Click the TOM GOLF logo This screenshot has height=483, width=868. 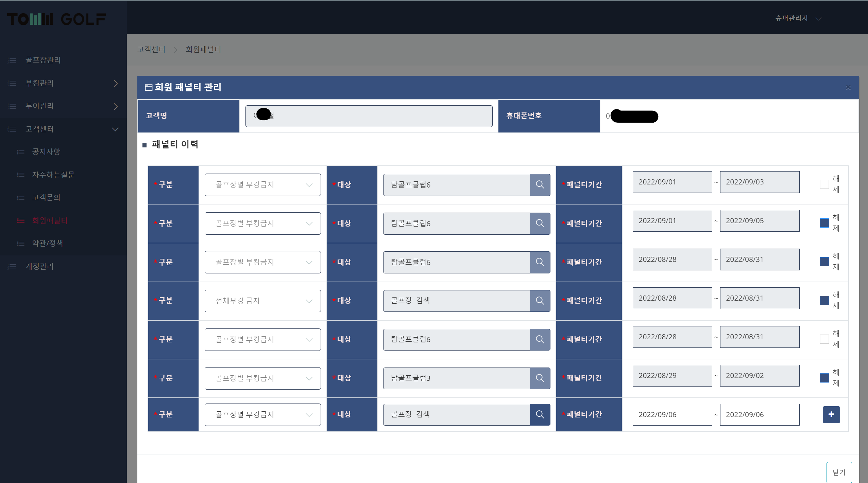coord(56,19)
